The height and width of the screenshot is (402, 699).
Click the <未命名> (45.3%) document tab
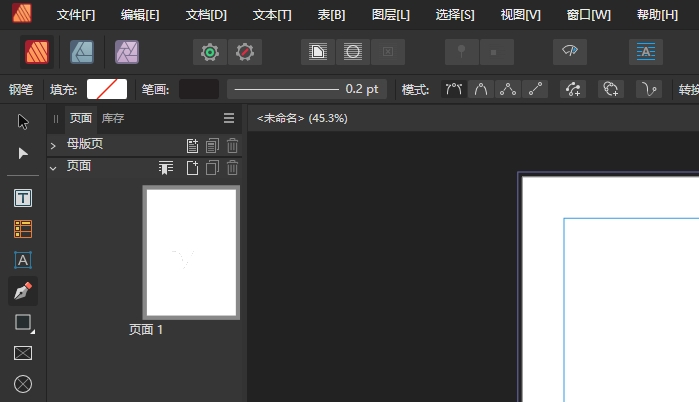pyautogui.click(x=302, y=118)
